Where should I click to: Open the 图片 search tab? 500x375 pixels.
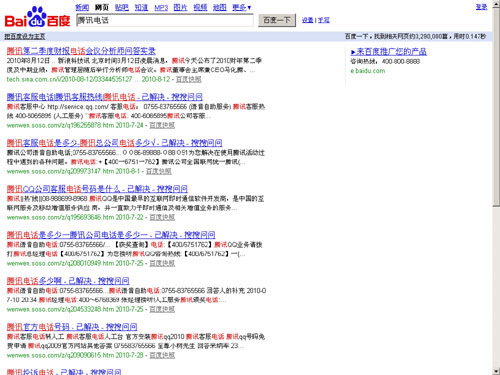[x=180, y=7]
